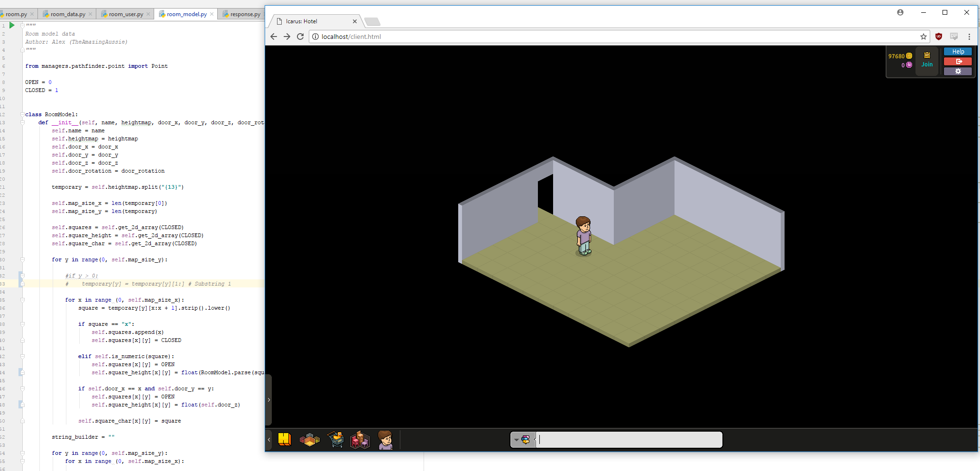This screenshot has width=980, height=471.
Task: Click the 'string_builder = ""' line
Action: click(x=83, y=437)
